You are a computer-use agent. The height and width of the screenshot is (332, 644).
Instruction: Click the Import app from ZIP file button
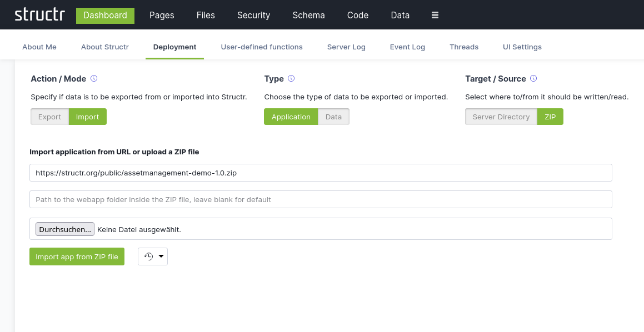coord(77,256)
